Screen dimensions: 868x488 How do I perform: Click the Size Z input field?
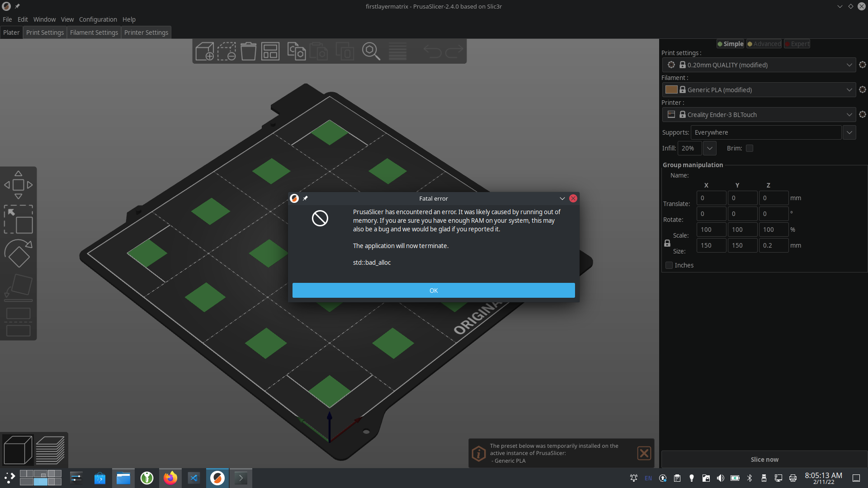tap(774, 245)
